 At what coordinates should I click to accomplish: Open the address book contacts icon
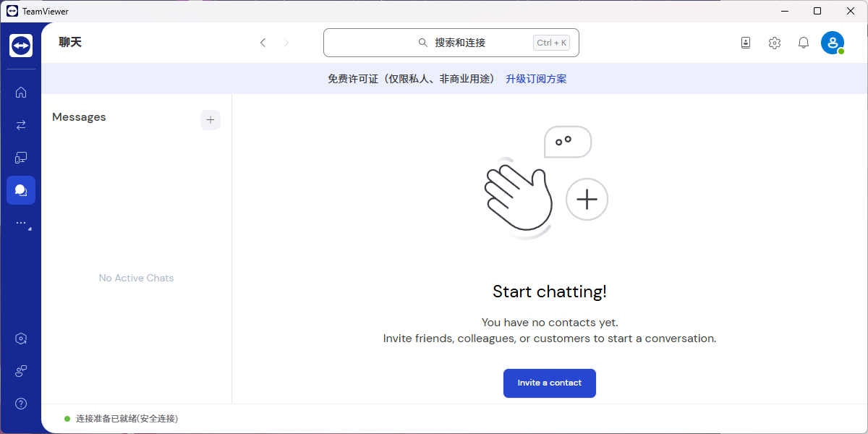point(746,43)
